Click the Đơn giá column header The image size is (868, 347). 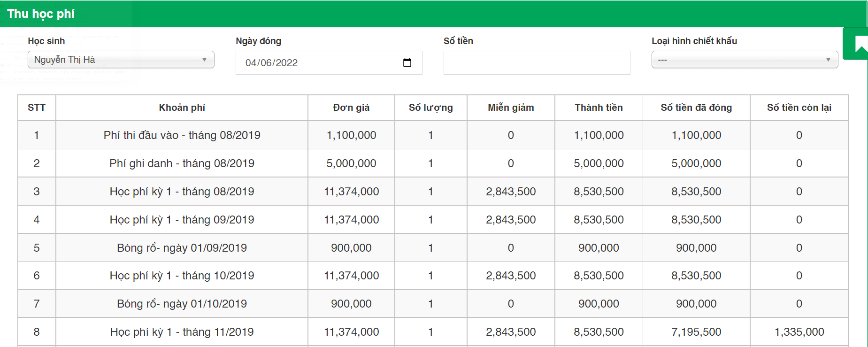pos(351,108)
